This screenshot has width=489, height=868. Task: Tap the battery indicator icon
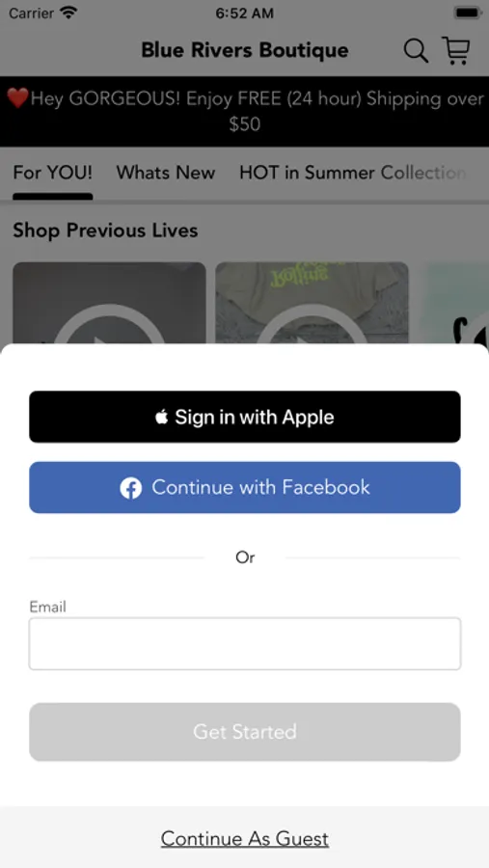(468, 13)
